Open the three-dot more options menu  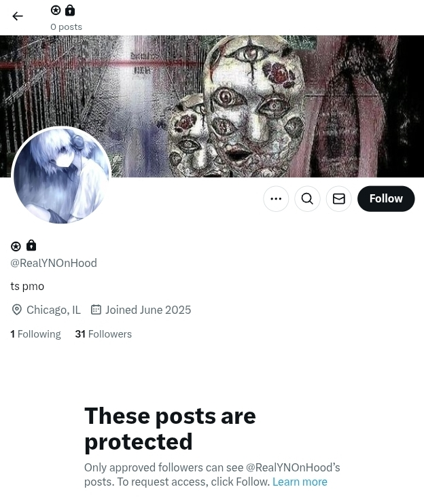pos(276,198)
